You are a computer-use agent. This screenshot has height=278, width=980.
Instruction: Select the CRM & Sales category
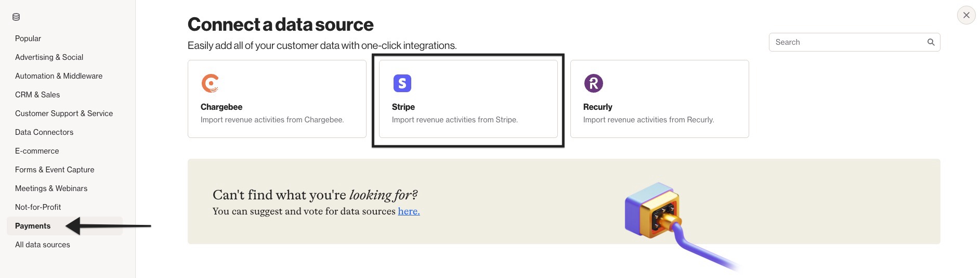[x=37, y=95]
